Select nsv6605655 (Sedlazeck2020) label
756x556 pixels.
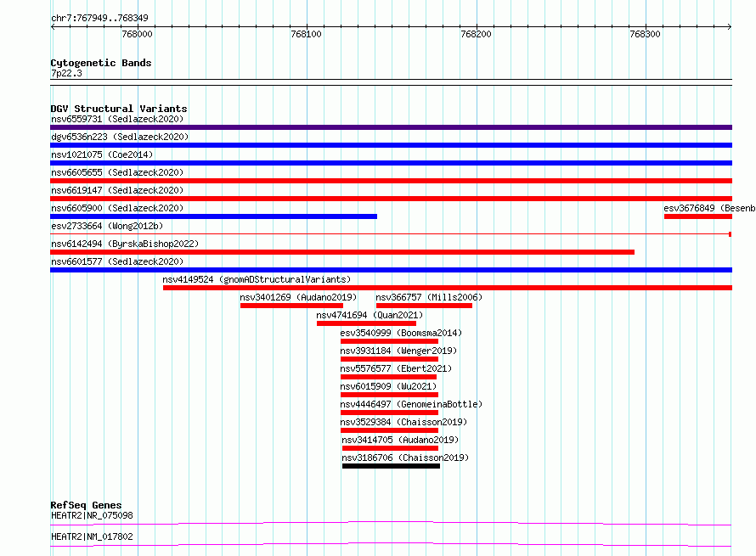(x=117, y=172)
